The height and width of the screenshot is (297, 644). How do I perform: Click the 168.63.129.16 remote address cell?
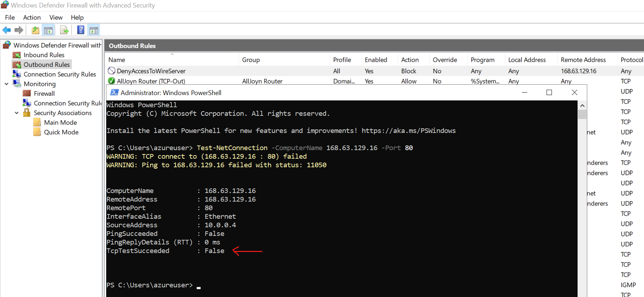click(x=579, y=71)
